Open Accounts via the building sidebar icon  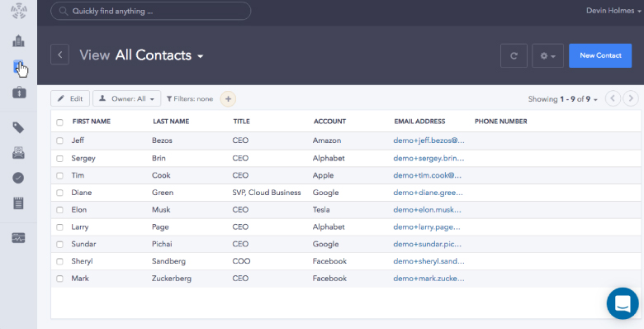coord(18,41)
